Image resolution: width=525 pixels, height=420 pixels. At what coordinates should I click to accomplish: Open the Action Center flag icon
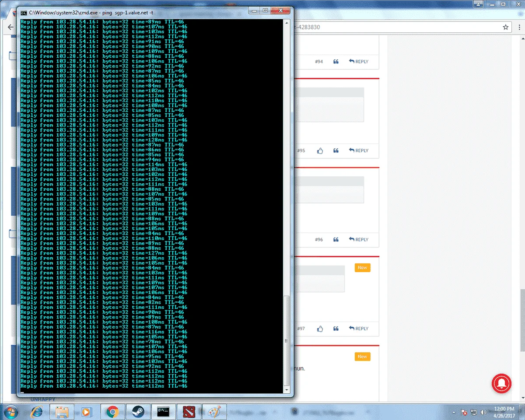[x=464, y=412]
